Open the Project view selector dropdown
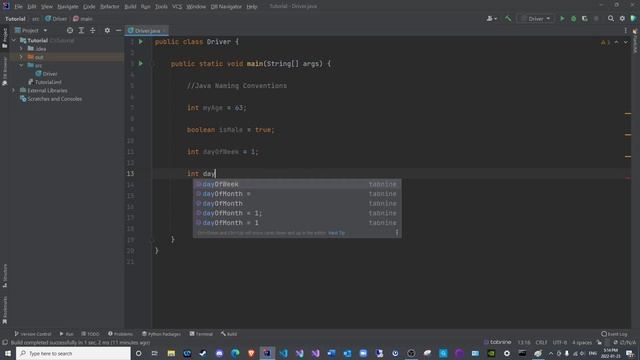Viewport: 640px width, 360px height. (x=31, y=31)
